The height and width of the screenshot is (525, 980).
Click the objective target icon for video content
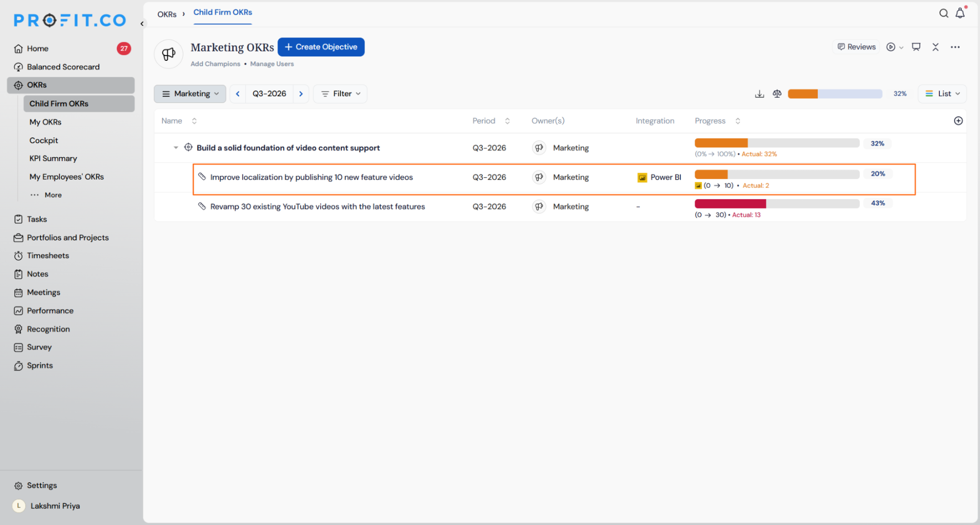pyautogui.click(x=188, y=147)
